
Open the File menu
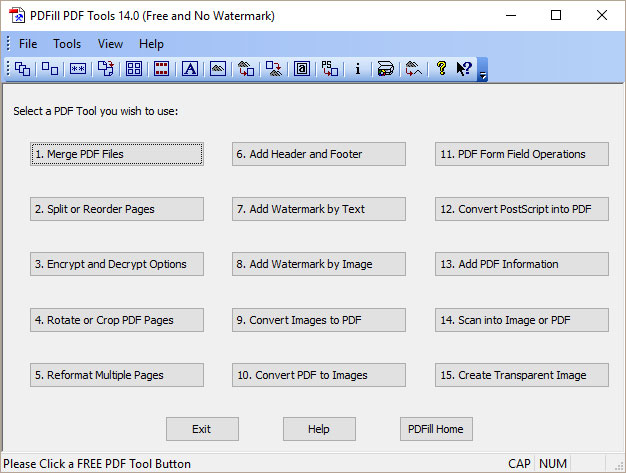click(x=28, y=44)
